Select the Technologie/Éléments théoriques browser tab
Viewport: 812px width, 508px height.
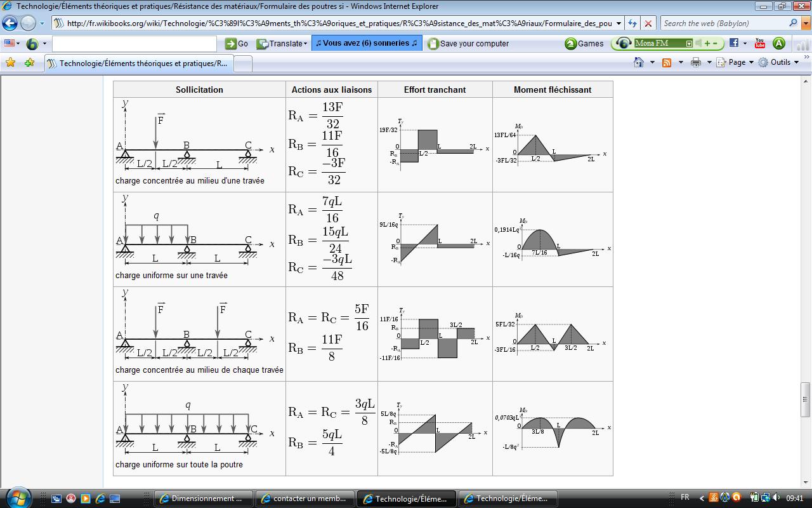(x=138, y=63)
